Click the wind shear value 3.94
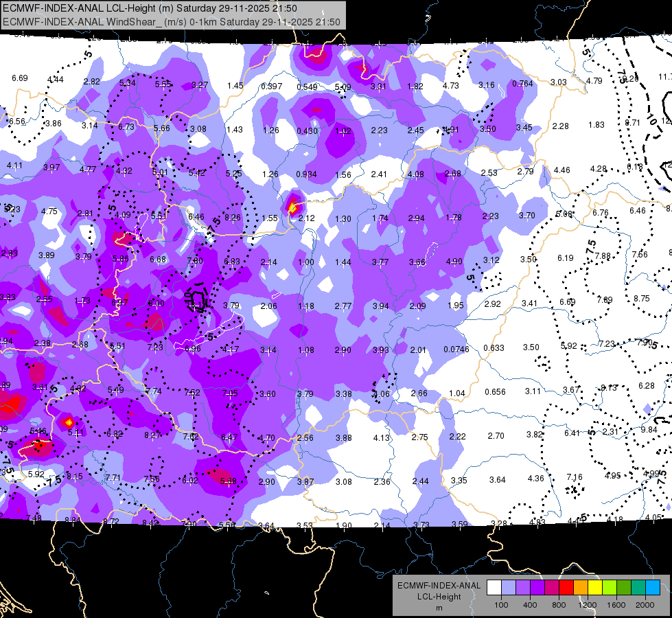 coord(380,306)
